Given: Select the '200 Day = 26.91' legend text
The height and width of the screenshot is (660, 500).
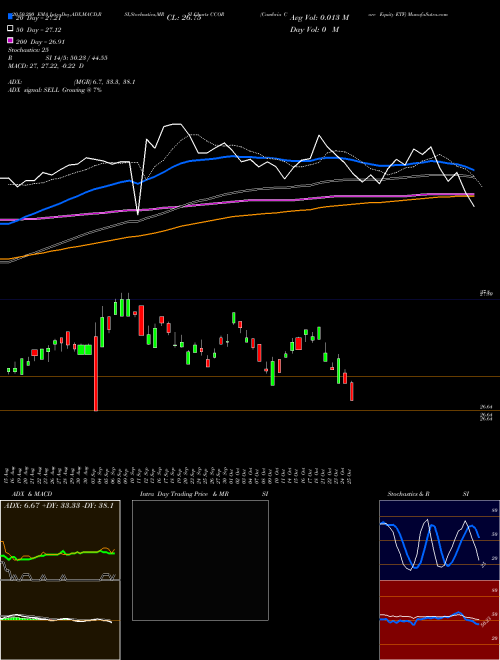Looking at the screenshot, I should point(40,42).
